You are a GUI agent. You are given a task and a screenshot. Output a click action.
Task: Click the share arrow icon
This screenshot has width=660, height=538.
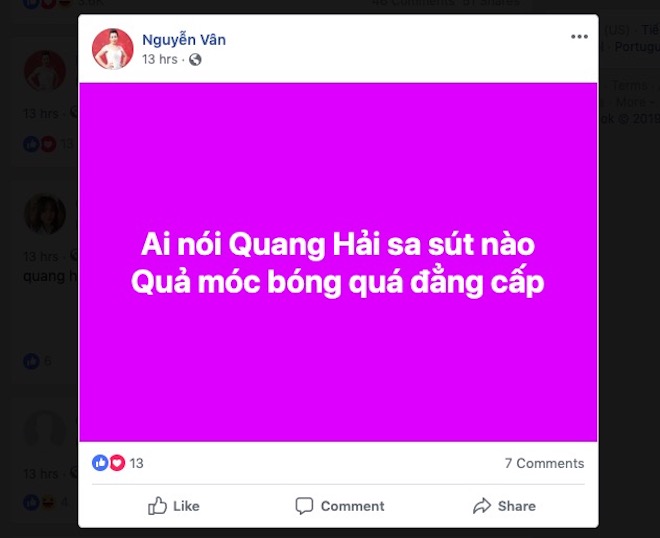(482, 506)
